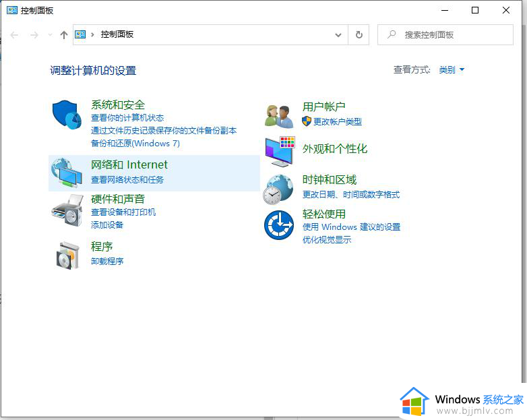The width and height of the screenshot is (527, 420).
Task: Go up one level arrow
Action: pyautogui.click(x=64, y=34)
